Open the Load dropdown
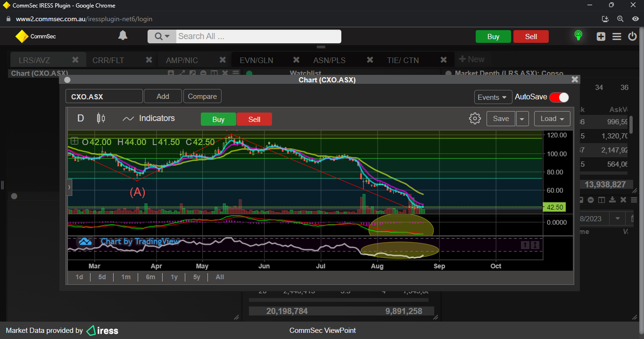The height and width of the screenshot is (339, 644). point(552,119)
